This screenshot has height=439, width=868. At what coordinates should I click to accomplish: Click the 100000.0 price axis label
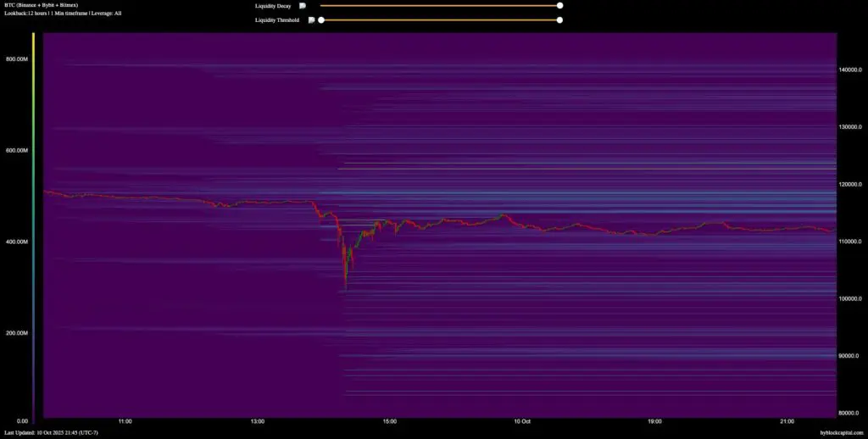849,298
